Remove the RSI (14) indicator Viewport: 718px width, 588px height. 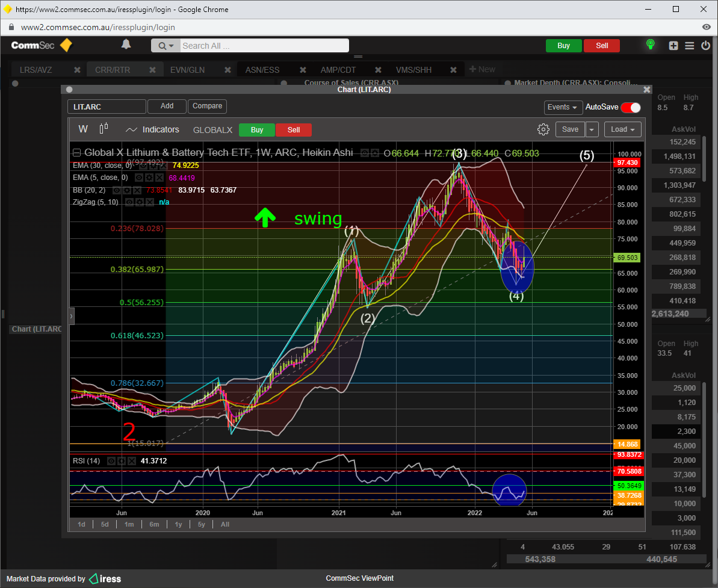point(132,461)
